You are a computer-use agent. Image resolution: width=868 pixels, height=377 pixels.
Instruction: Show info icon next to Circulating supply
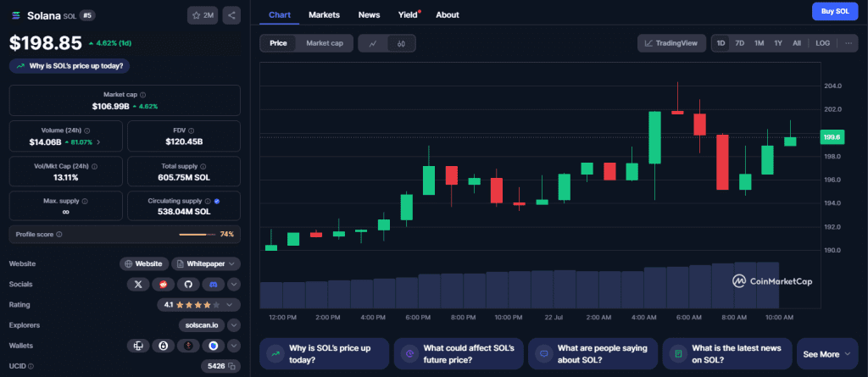(x=208, y=201)
